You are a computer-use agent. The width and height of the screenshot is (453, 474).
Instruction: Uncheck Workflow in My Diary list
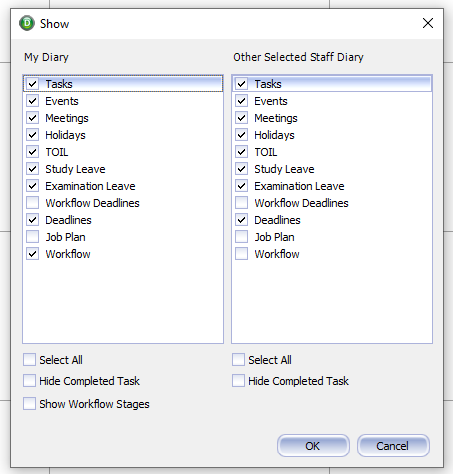pyautogui.click(x=33, y=254)
